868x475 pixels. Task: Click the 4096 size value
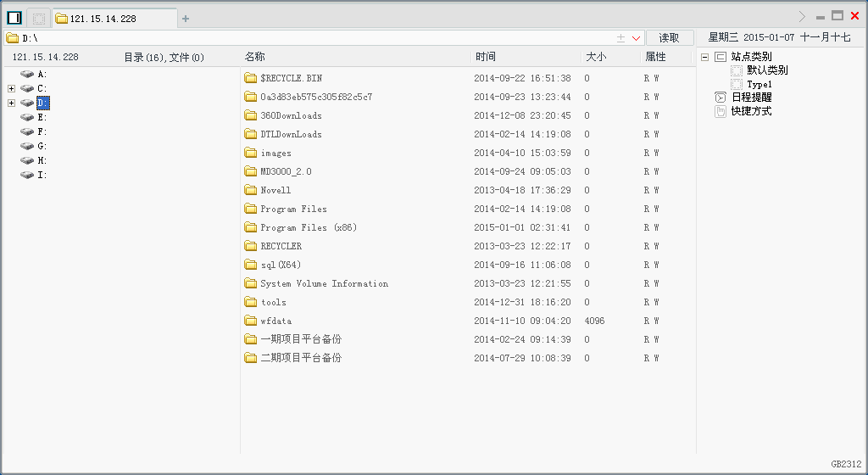pyautogui.click(x=594, y=321)
